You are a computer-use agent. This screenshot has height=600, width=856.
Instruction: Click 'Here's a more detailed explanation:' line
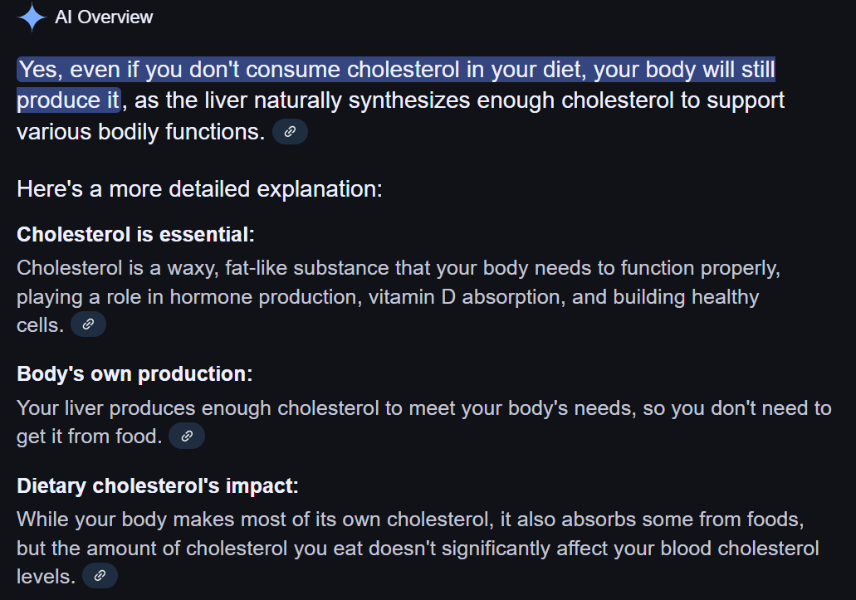click(x=199, y=189)
